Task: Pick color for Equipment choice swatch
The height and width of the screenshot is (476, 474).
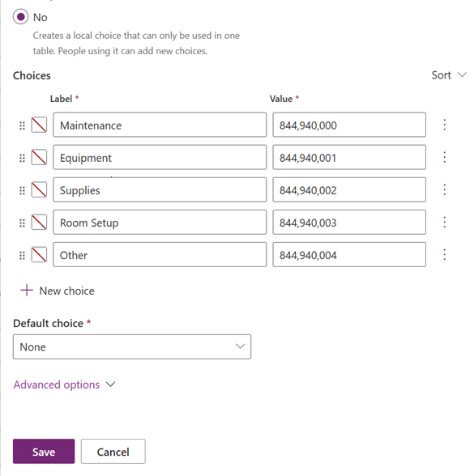Action: [x=39, y=157]
